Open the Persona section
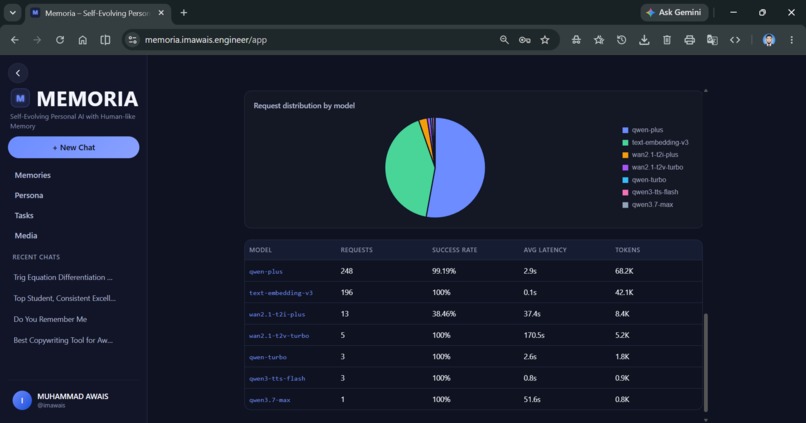Viewport: 806px width, 423px height. 29,195
